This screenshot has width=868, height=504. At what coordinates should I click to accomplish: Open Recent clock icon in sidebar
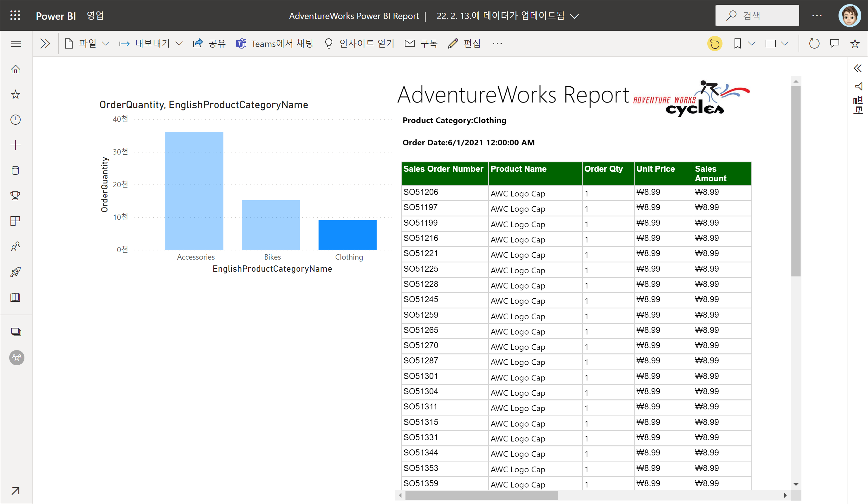[16, 120]
